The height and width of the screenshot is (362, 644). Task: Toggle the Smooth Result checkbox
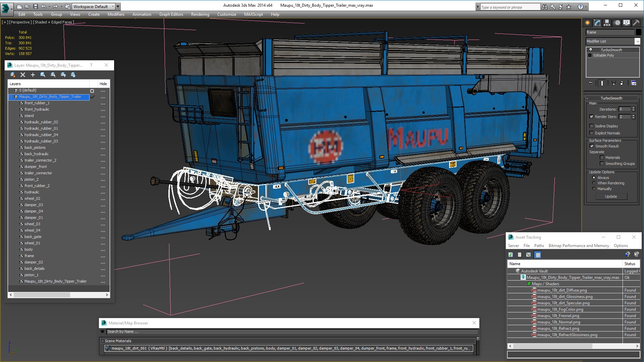[x=592, y=146]
